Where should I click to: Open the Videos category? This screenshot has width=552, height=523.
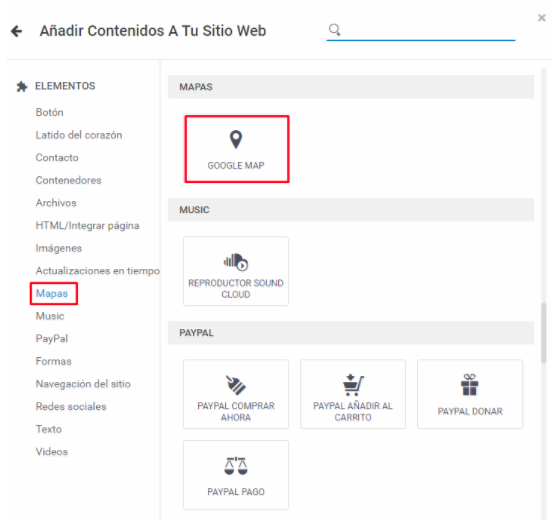(x=52, y=452)
